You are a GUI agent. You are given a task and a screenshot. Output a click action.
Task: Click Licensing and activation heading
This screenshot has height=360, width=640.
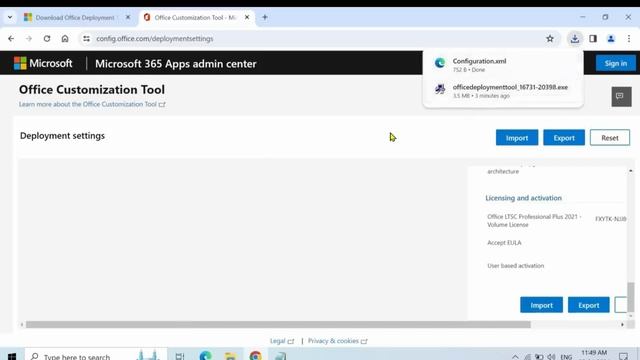click(x=523, y=198)
